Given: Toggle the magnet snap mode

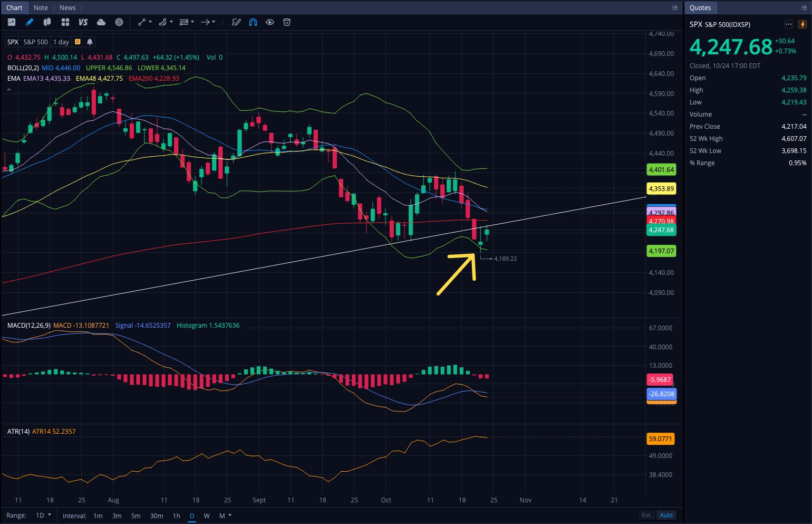Looking at the screenshot, I should [253, 22].
